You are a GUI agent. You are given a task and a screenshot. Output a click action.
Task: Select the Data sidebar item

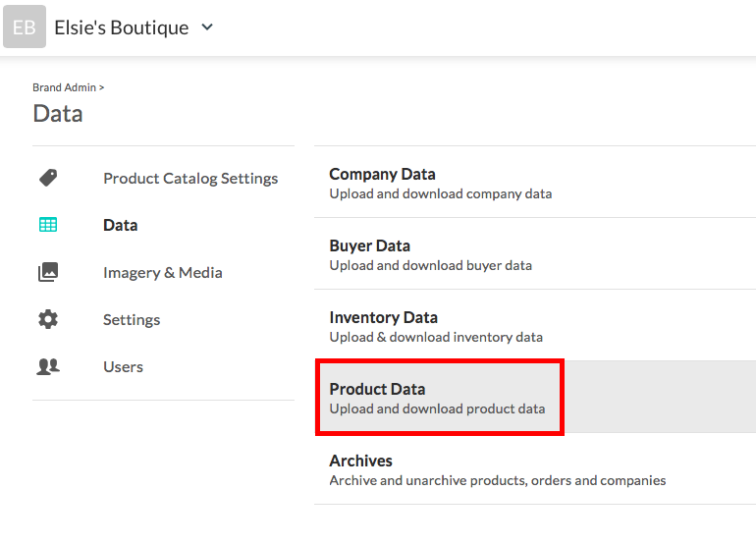pyautogui.click(x=121, y=225)
